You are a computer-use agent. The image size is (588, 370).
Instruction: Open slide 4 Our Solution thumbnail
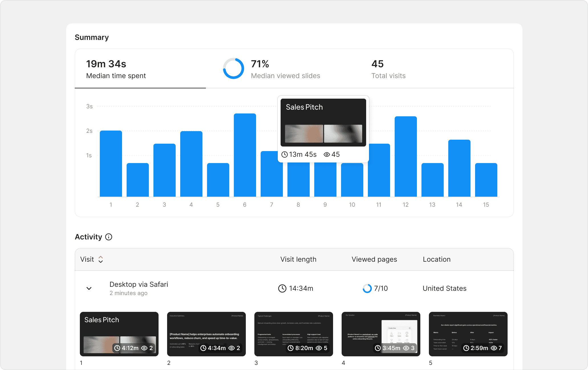pos(381,334)
